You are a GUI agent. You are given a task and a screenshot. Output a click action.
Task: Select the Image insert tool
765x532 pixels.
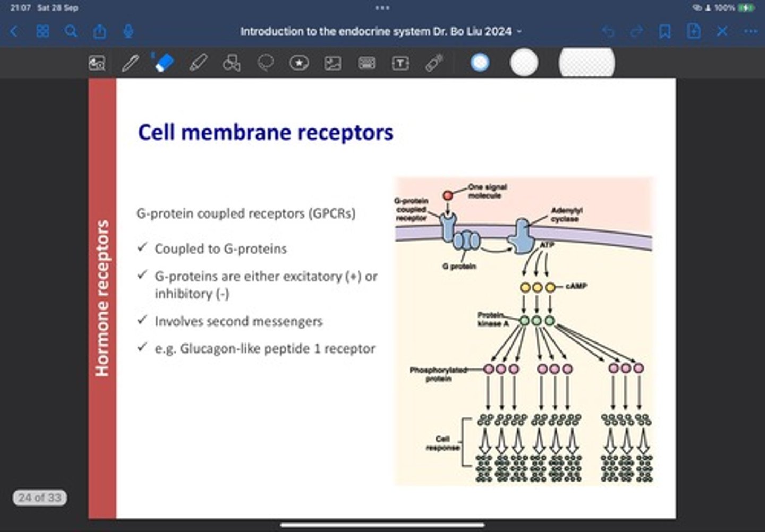pyautogui.click(x=333, y=63)
